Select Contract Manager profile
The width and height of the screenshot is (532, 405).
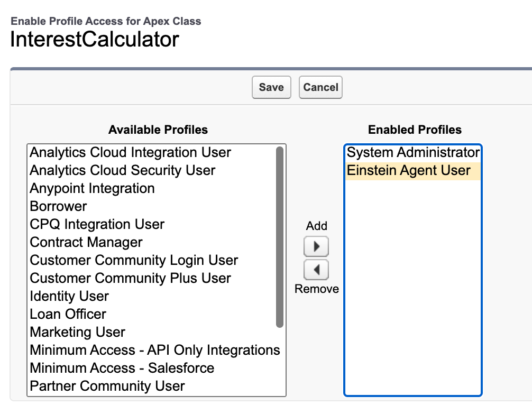pyautogui.click(x=86, y=243)
